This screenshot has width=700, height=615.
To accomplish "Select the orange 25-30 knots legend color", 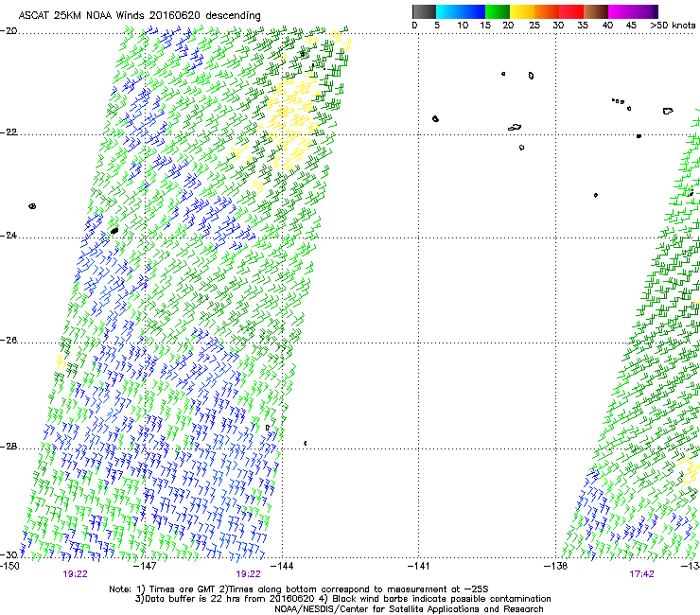I will click(x=547, y=11).
